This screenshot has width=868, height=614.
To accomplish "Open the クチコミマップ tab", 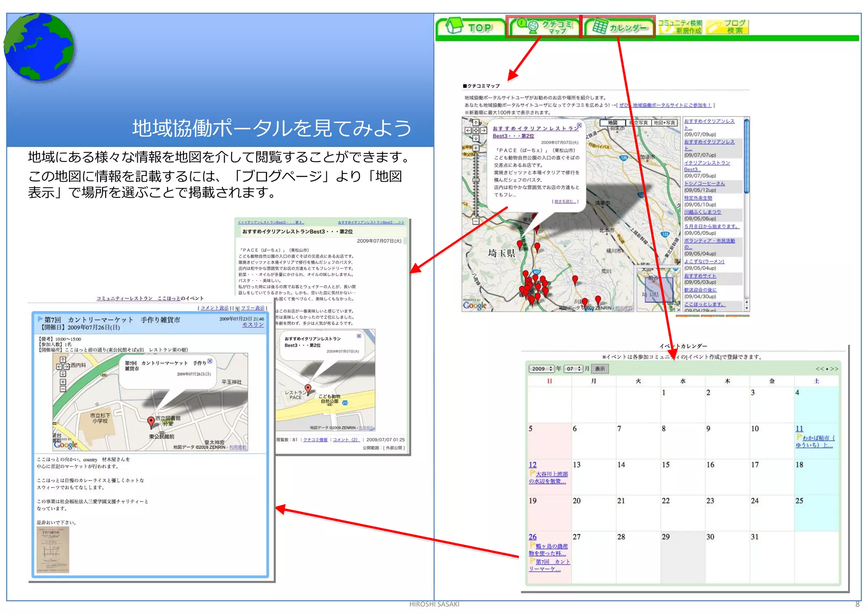I will 545,27.
